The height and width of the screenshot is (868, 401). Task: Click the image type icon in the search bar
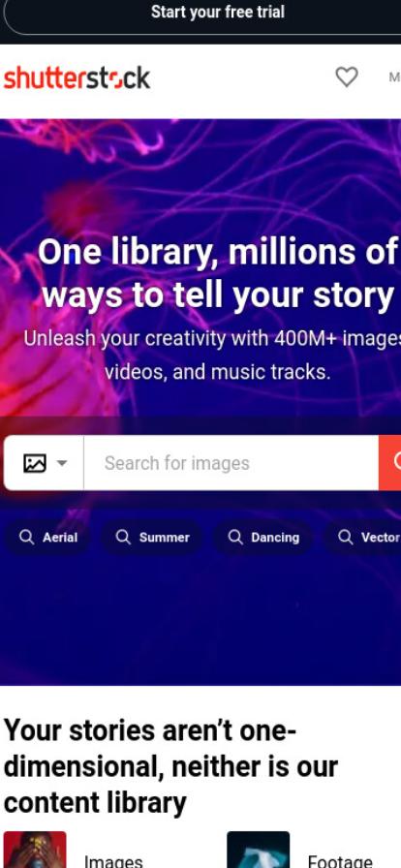coord(34,463)
